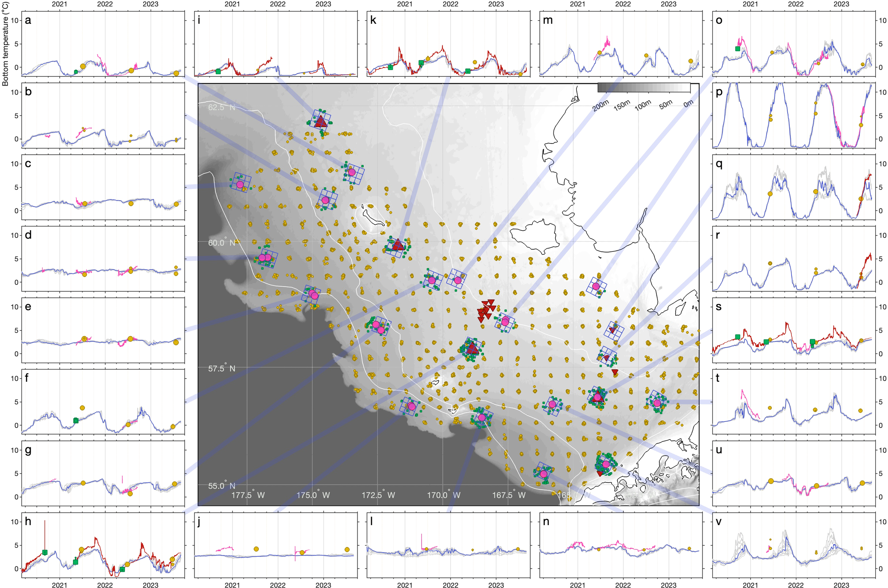Click the 0m label on the depth legend
The height and width of the screenshot is (588, 888).
(x=688, y=103)
